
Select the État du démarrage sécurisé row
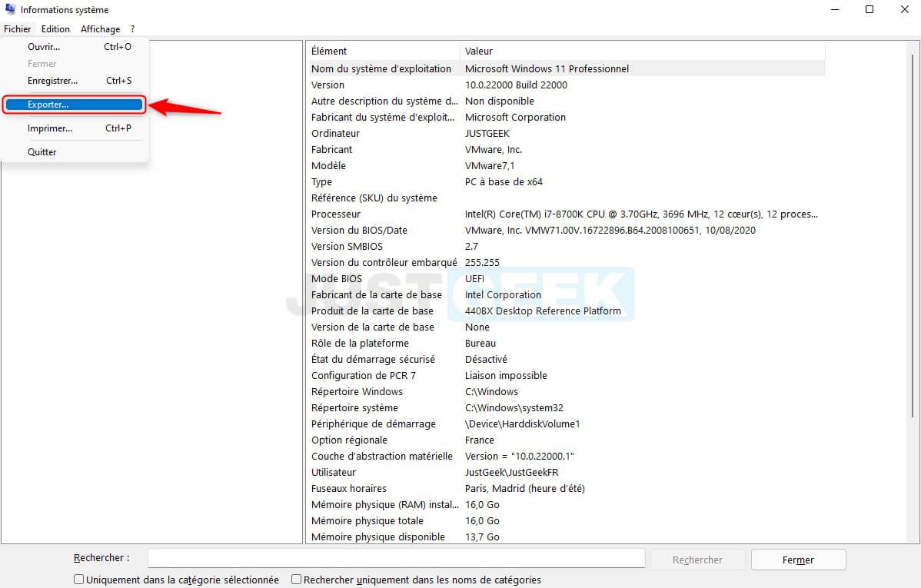pos(566,360)
